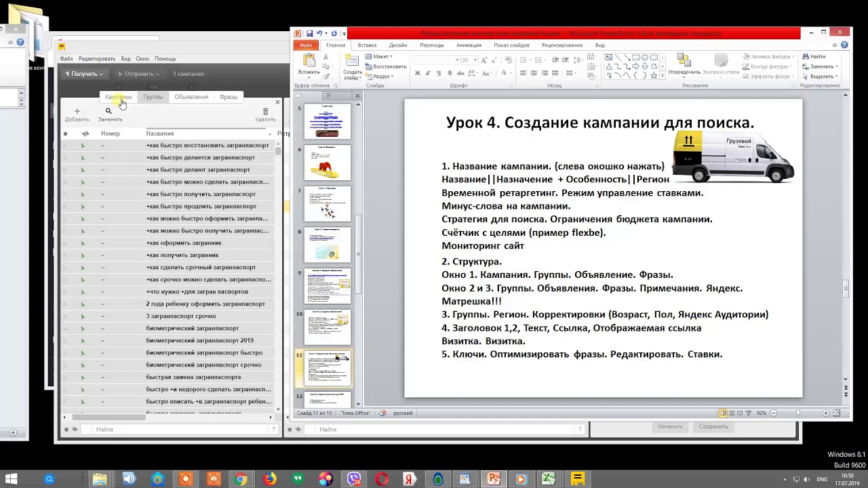868x488 pixels.
Task: Open the Макет layout dropdown
Action: coord(382,56)
